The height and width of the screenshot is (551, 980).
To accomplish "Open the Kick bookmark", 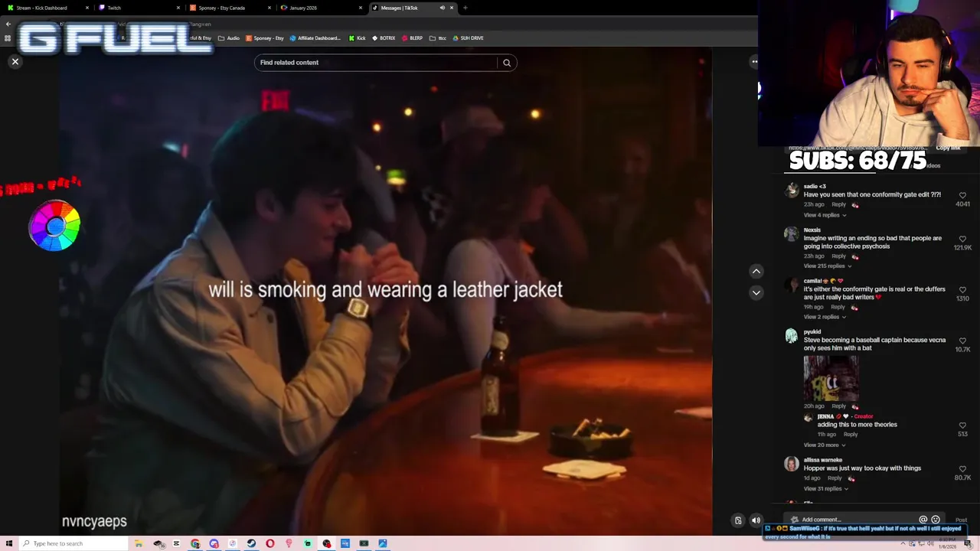I will [357, 38].
